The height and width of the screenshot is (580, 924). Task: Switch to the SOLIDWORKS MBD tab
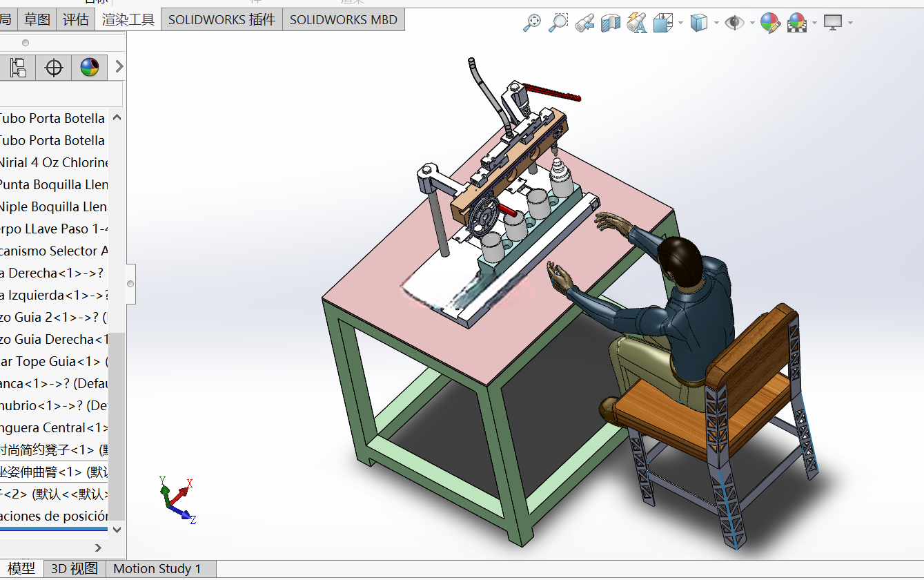click(x=344, y=20)
